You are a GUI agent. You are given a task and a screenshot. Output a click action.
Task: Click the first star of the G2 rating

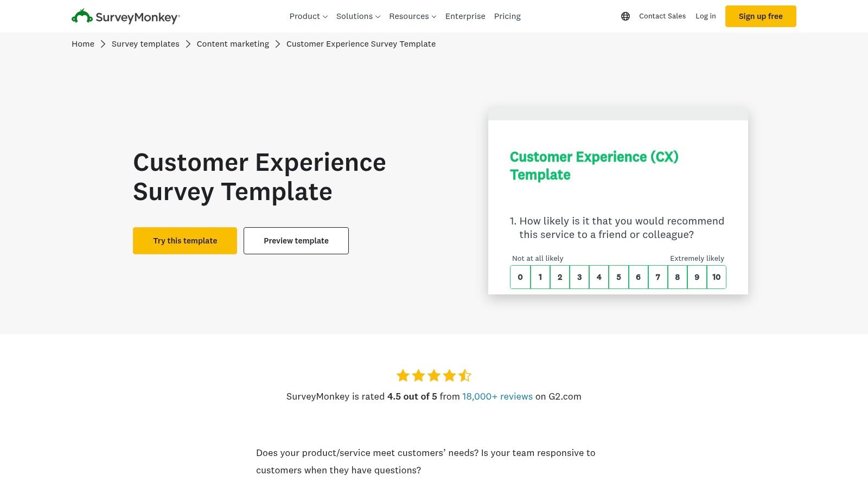(402, 375)
